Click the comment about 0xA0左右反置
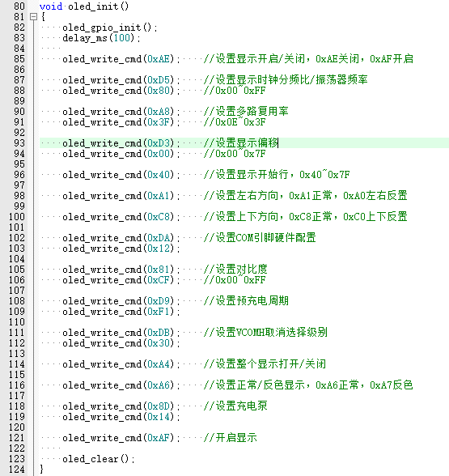The height and width of the screenshot is (476, 449). click(306, 196)
